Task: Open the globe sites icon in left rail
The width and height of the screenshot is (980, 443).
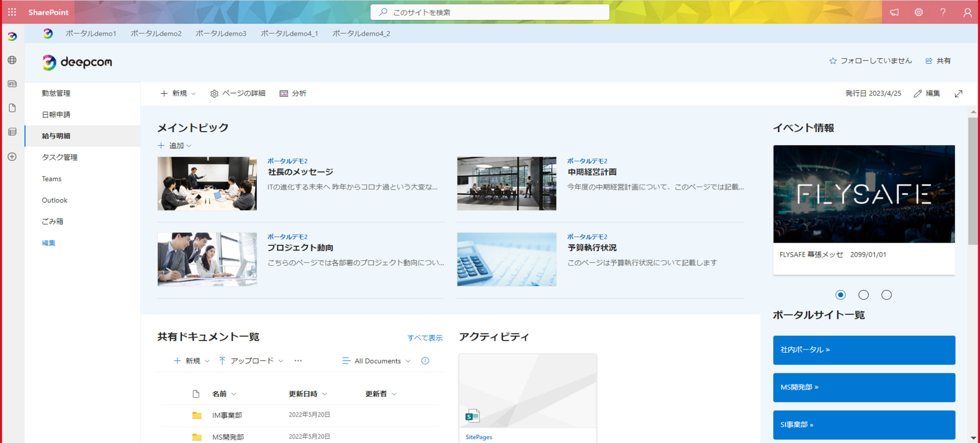Action: click(12, 60)
